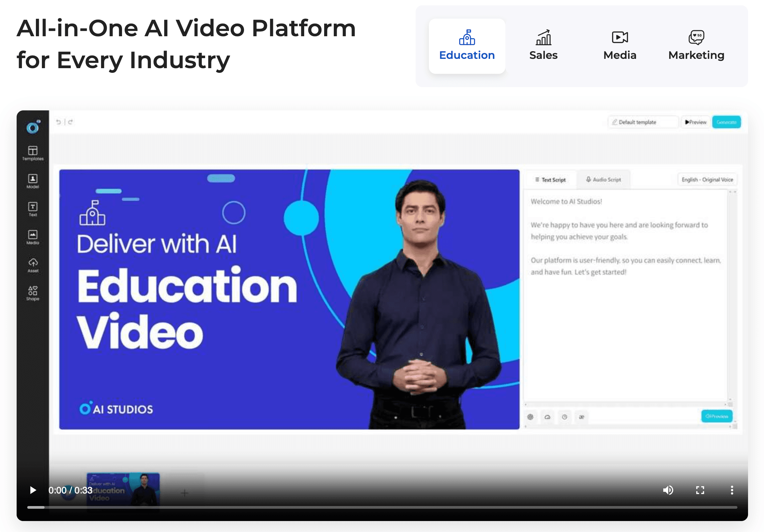Click the first round icon below the script
This screenshot has width=764, height=532.
click(x=530, y=417)
